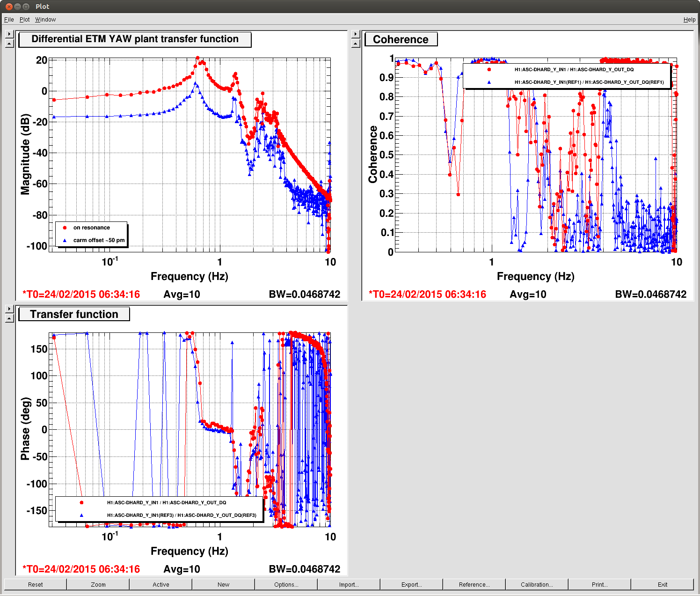Click the right-arrow button beside the Differential ETM YAW plot
700x596 pixels.
tap(9, 34)
